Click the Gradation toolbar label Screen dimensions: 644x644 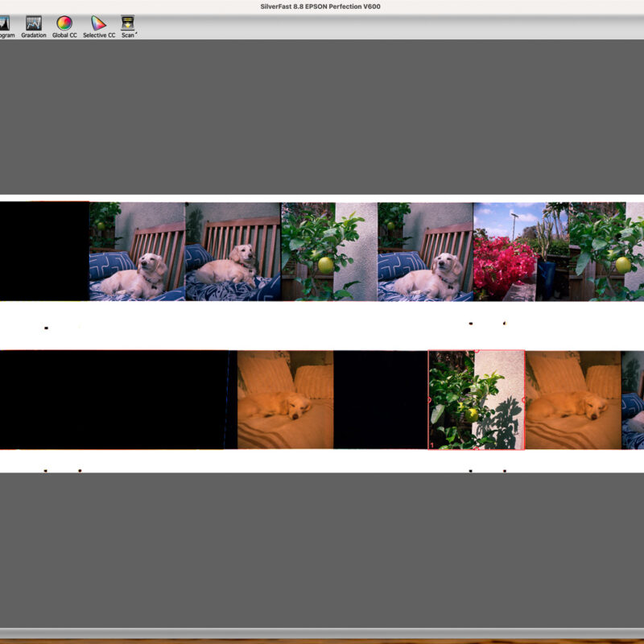tap(34, 35)
